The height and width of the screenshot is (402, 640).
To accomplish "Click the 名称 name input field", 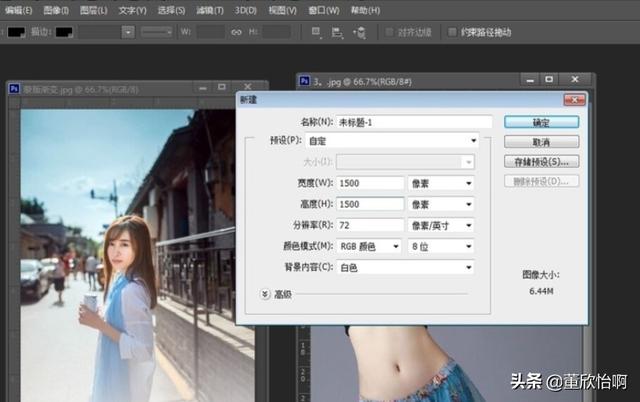I will 414,122.
